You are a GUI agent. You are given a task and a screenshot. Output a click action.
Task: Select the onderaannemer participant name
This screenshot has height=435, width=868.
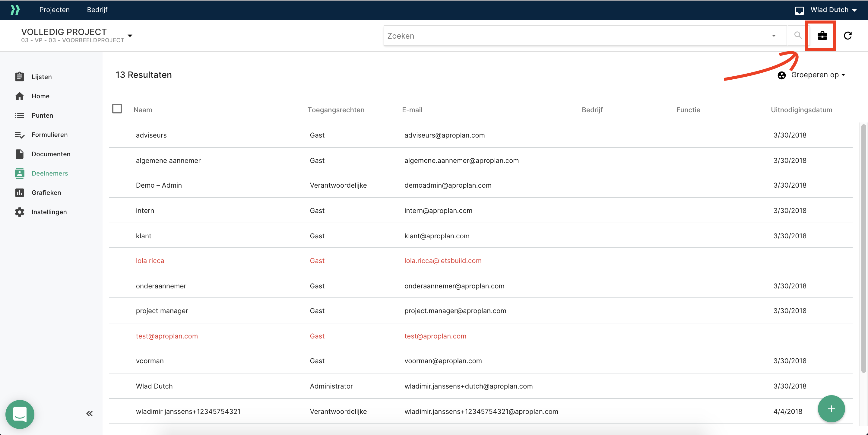coord(161,286)
